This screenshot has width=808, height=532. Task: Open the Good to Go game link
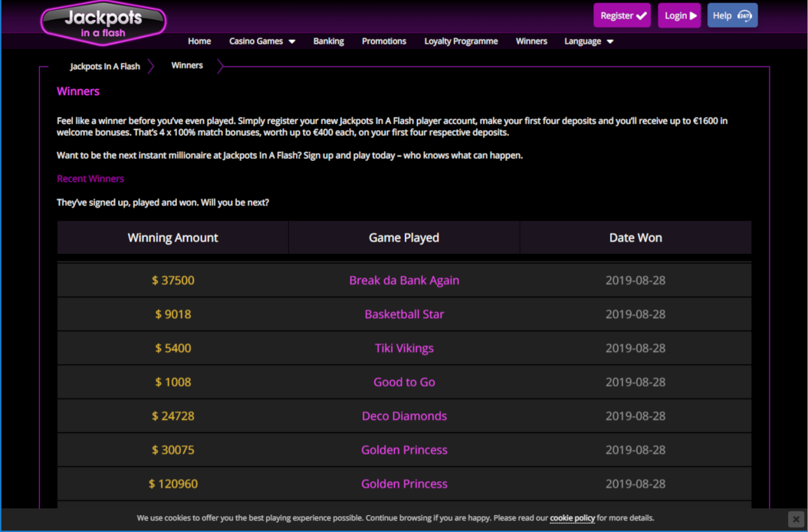(404, 382)
